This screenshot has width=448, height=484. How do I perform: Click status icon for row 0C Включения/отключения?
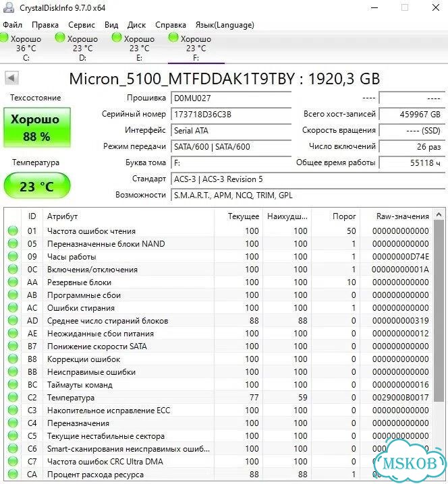tap(13, 269)
